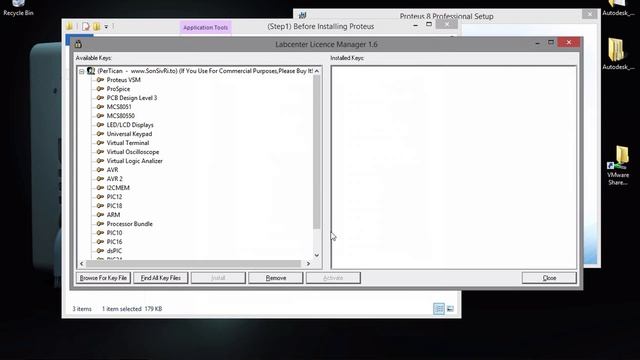The height and width of the screenshot is (360, 640).
Task: Click the Virtual Oscilloscope key icon
Action: (100, 151)
